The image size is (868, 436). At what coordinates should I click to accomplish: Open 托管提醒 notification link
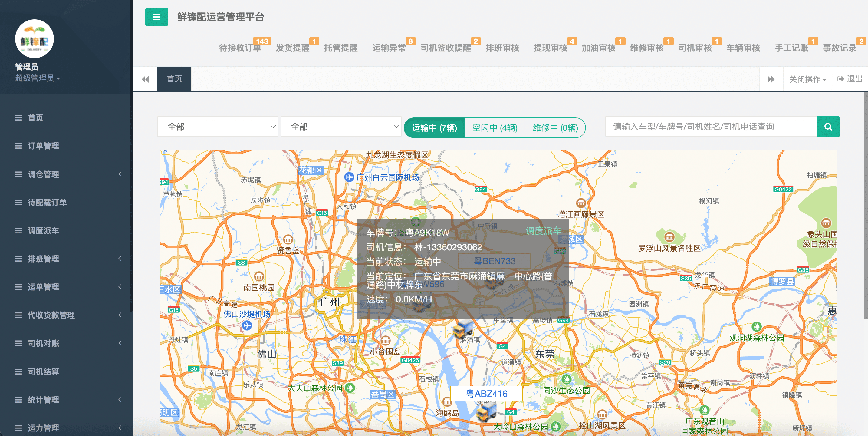point(341,48)
